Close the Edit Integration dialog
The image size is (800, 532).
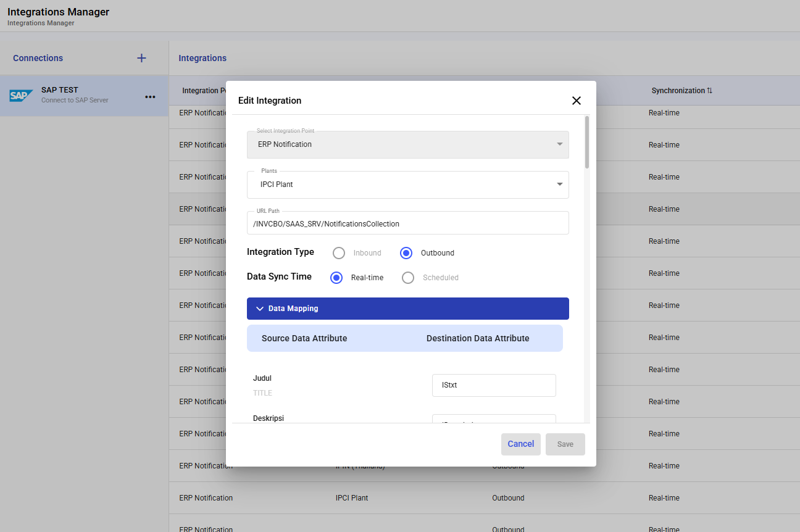pyautogui.click(x=576, y=101)
